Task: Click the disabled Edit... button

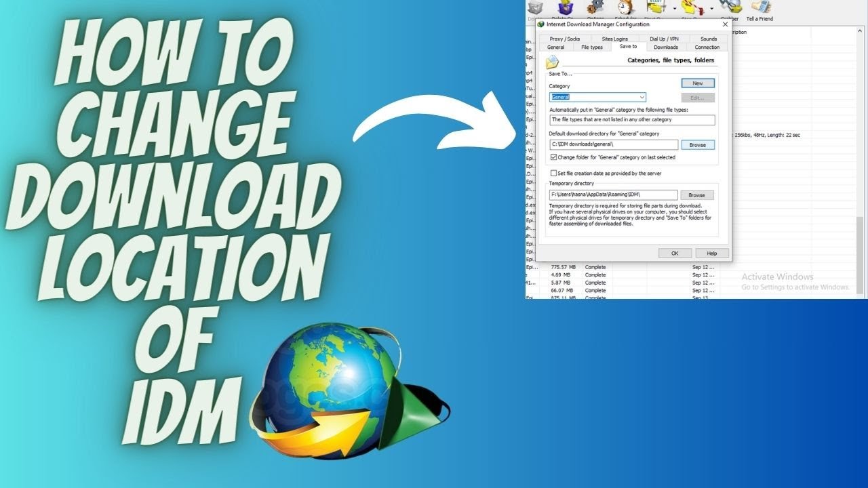Action: (x=698, y=98)
